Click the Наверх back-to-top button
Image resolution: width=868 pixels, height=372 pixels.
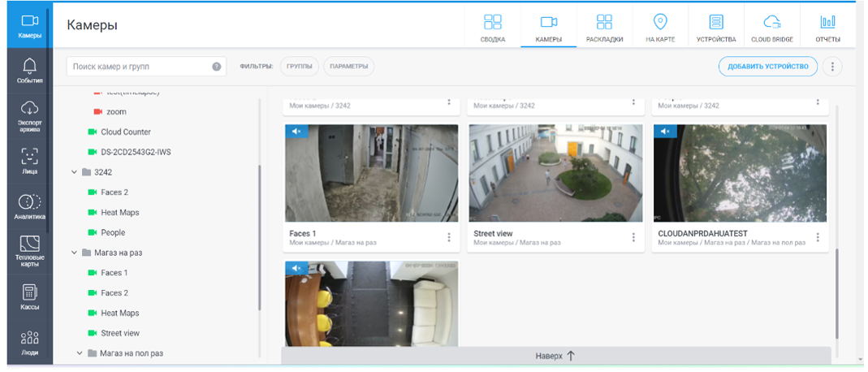pyautogui.click(x=555, y=356)
